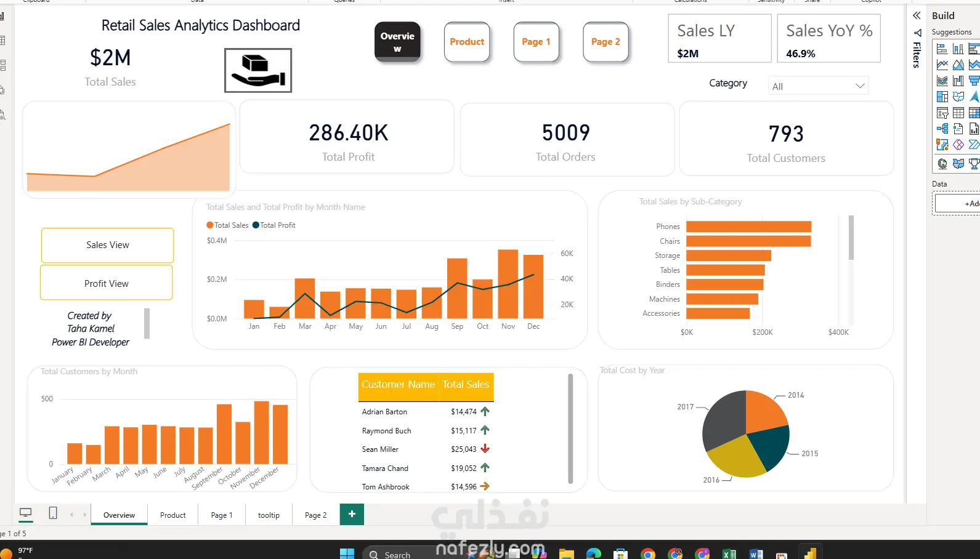Open the Category slicer dropdown
Image resolution: width=980 pixels, height=559 pixels.
(818, 86)
